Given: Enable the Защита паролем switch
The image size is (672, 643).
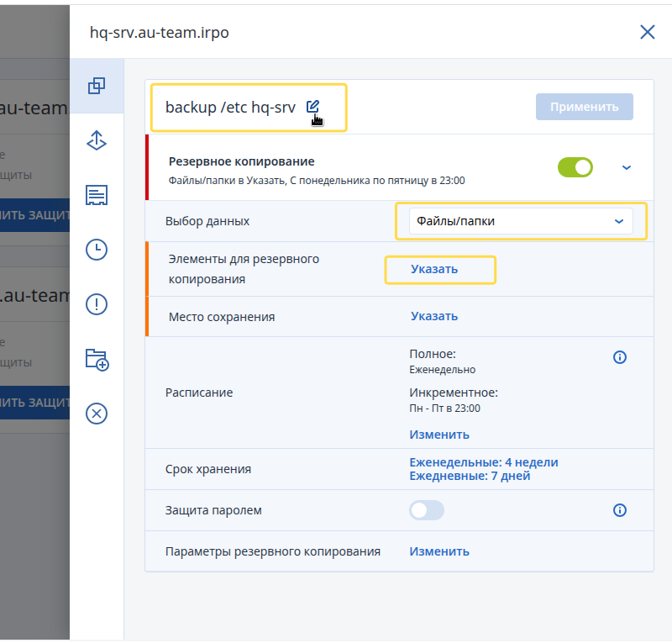Looking at the screenshot, I should pyautogui.click(x=427, y=510).
